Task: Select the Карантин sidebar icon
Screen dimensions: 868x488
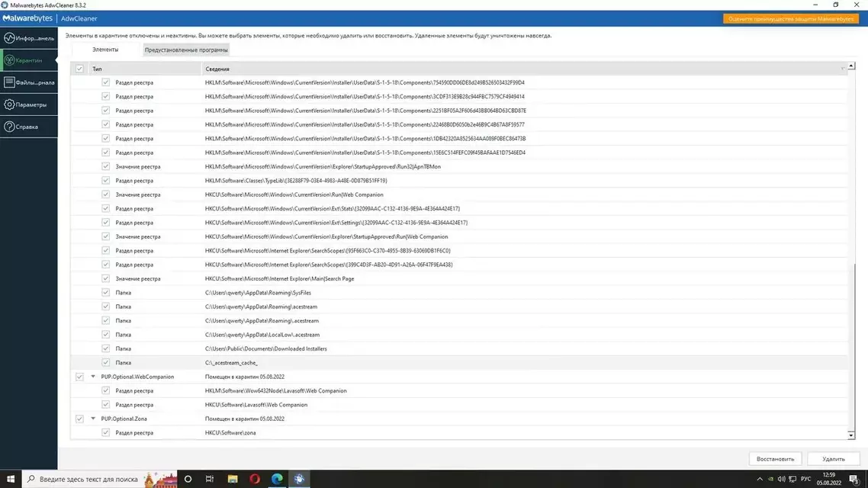Action: (29, 60)
